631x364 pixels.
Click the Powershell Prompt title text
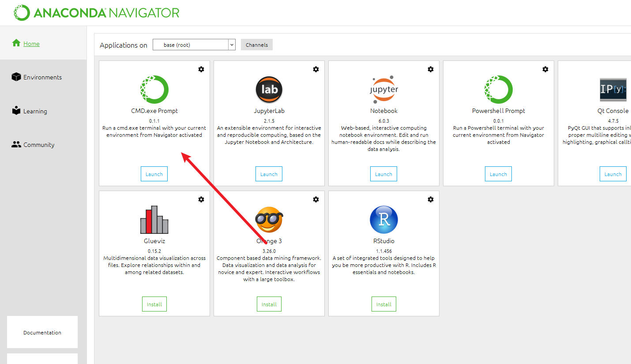[499, 111]
